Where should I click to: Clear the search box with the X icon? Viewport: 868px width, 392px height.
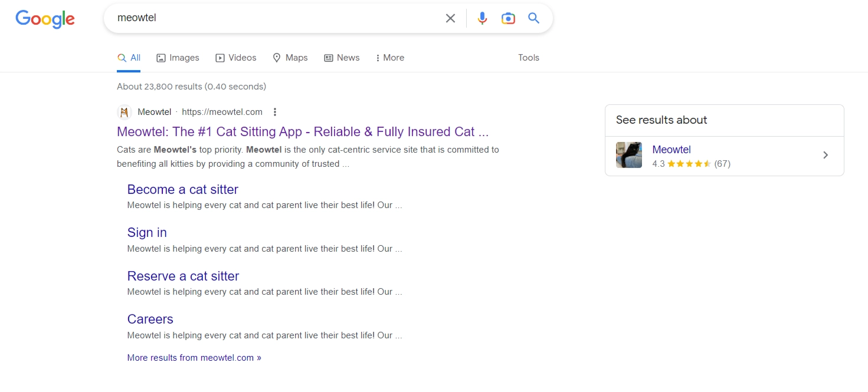[x=450, y=18]
